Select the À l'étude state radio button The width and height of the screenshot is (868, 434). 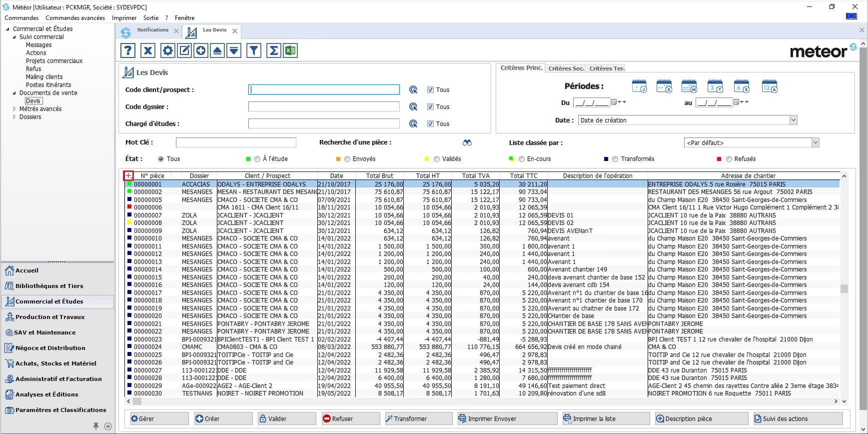pyautogui.click(x=257, y=159)
